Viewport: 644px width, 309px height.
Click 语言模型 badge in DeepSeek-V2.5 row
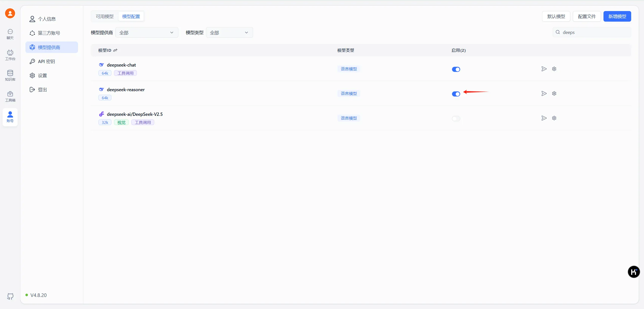coord(349,118)
